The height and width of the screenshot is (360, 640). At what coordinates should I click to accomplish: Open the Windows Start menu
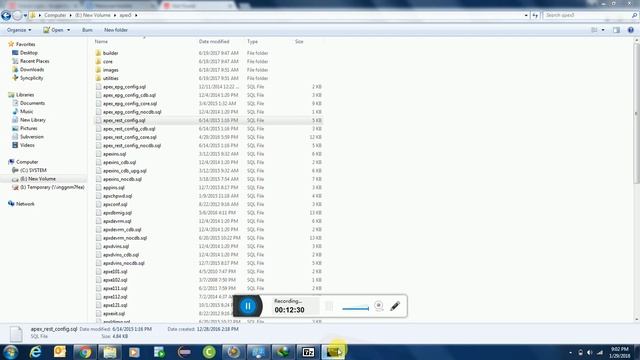10,352
